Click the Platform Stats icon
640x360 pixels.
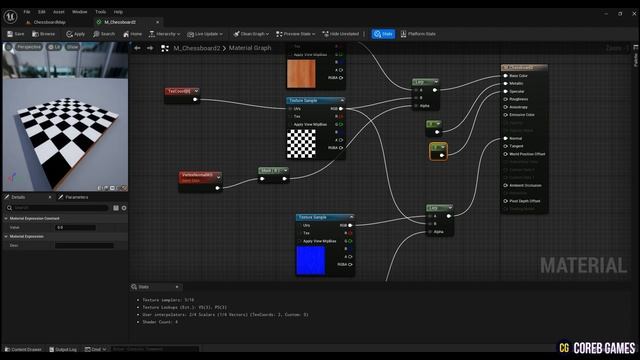click(x=403, y=34)
